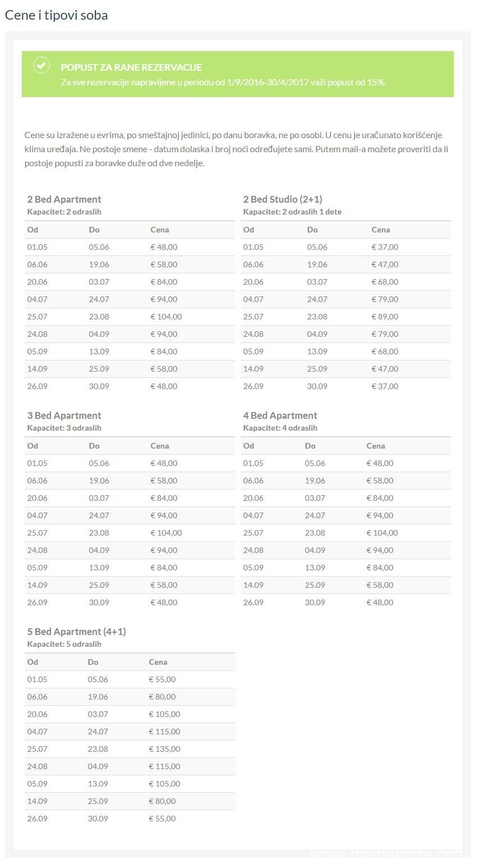Click "Do" column header in 4 Bed Apartment table
478x868 pixels.
(310, 446)
